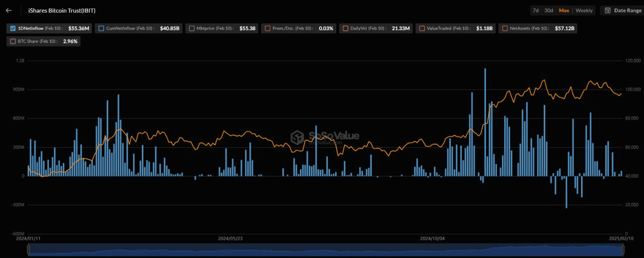Click the deepest negative outflow bar
644x258 pixels.
tap(566, 192)
